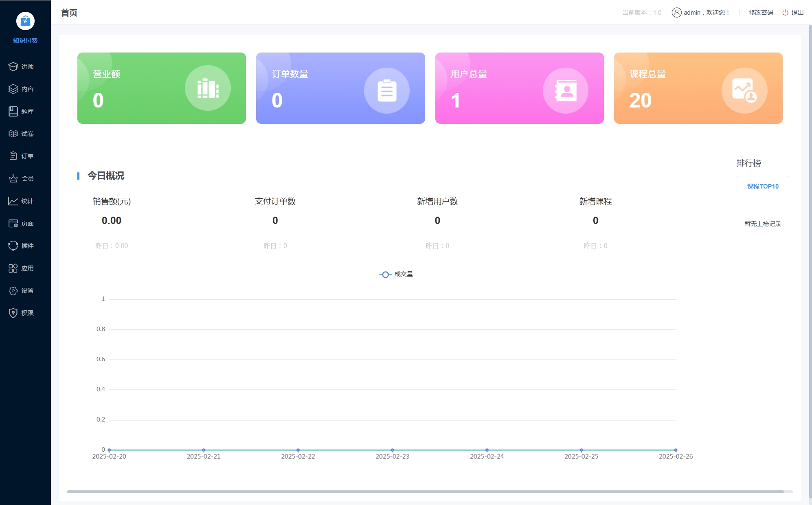Open the 插件 (plugins) section
812x505 pixels.
click(25, 246)
